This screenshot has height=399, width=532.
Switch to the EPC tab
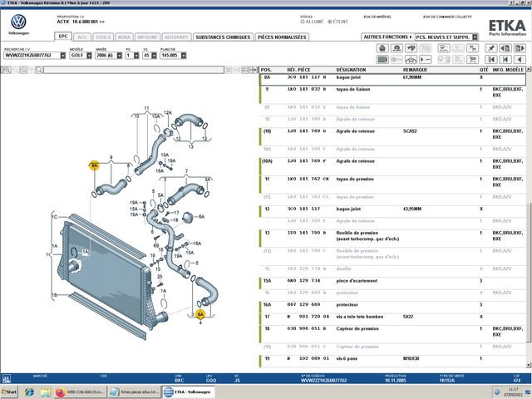(63, 37)
